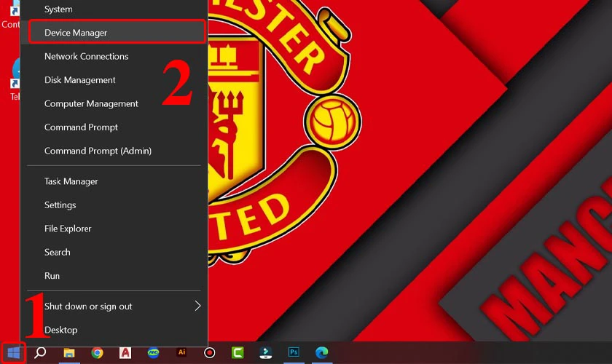Open AutoCAD from the taskbar
The height and width of the screenshot is (364, 612).
[x=125, y=352]
